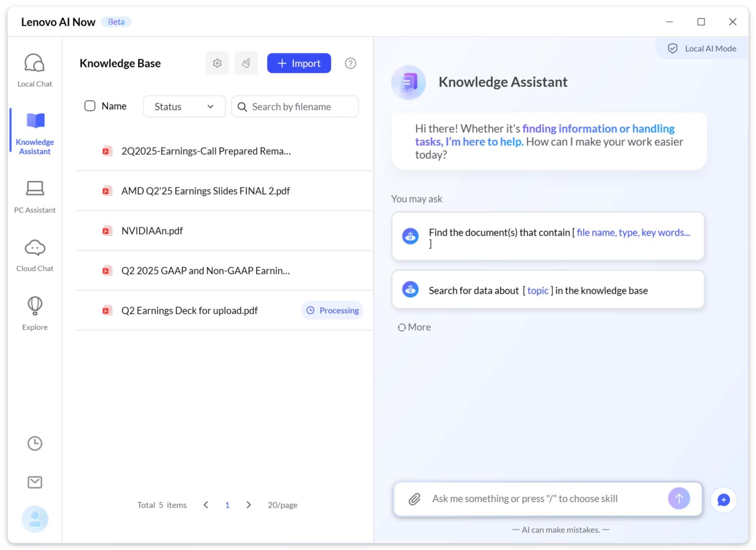Open the help question mark icon
Image resolution: width=756 pixels, height=550 pixels.
350,64
